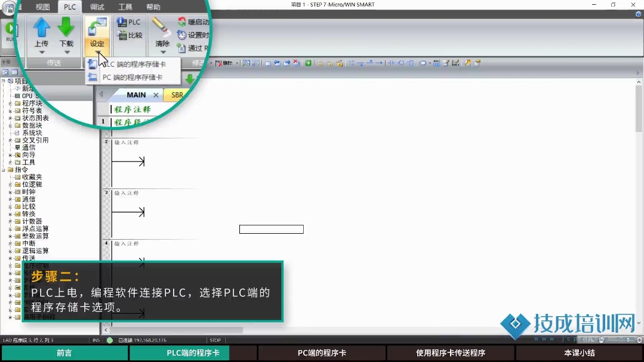Viewport: 644px width, 362px height.
Task: Insert a coil from the toolbar
Action: point(401,63)
